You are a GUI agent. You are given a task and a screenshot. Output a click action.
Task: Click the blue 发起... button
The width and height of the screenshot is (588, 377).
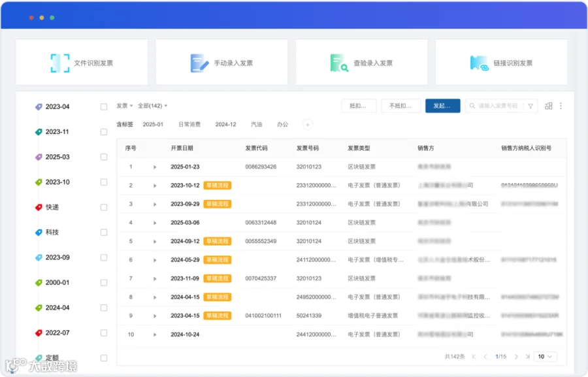[x=442, y=106]
